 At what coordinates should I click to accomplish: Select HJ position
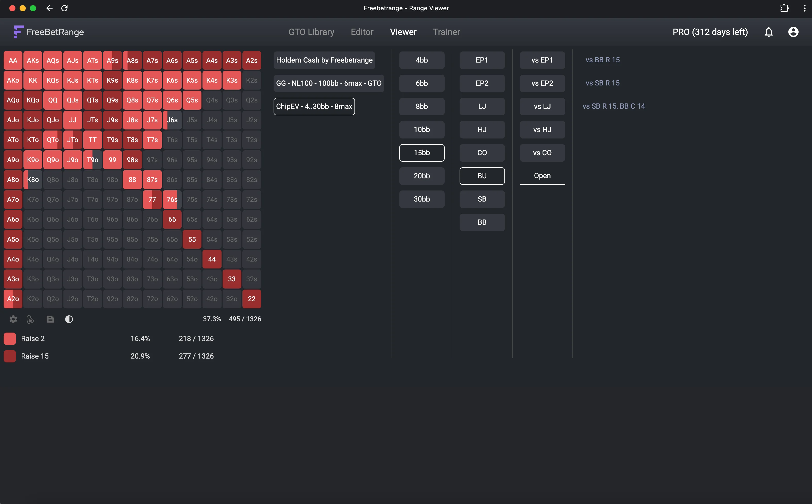(482, 129)
